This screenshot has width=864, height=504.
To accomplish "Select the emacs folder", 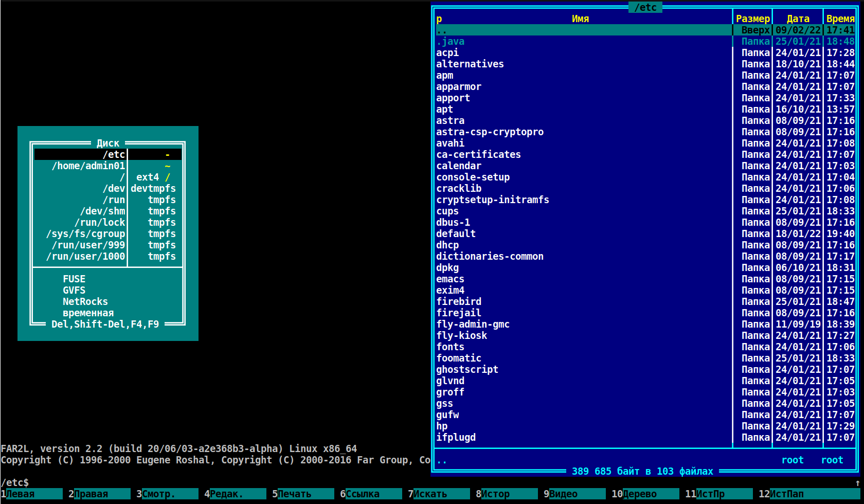I will click(x=645, y=279).
